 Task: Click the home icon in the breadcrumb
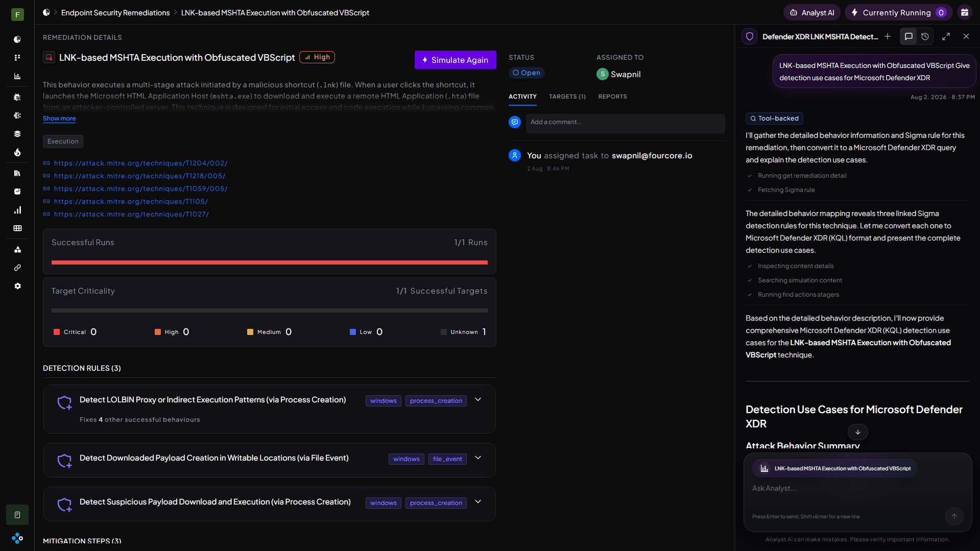coord(46,12)
